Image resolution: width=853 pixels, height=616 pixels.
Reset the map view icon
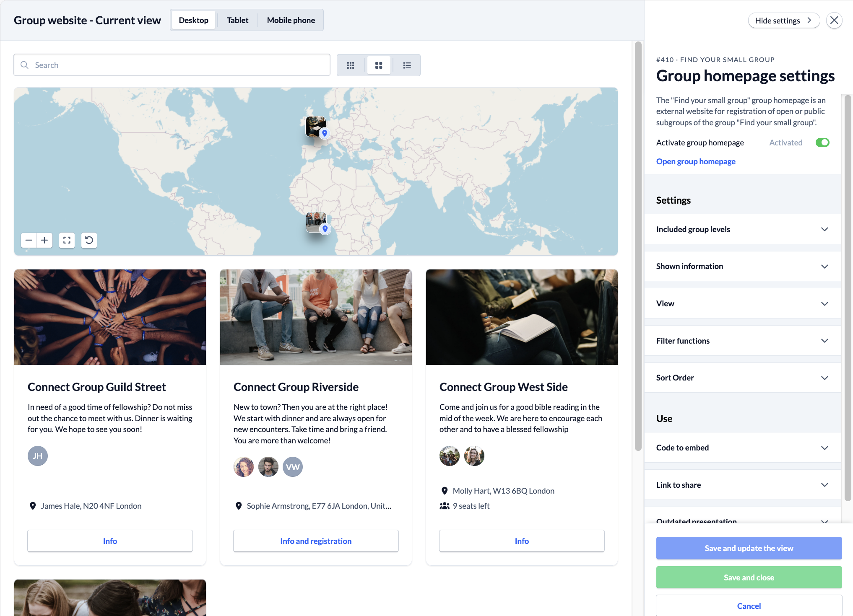89,240
